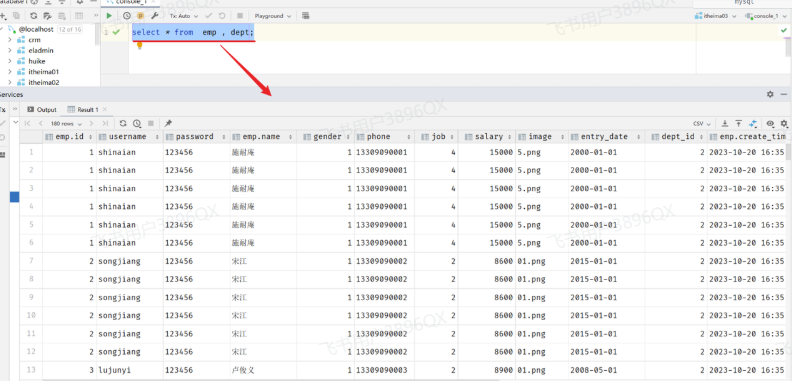Expand the itheima01 database node
Image resolution: width=792 pixels, height=381 pixels.
10,72
